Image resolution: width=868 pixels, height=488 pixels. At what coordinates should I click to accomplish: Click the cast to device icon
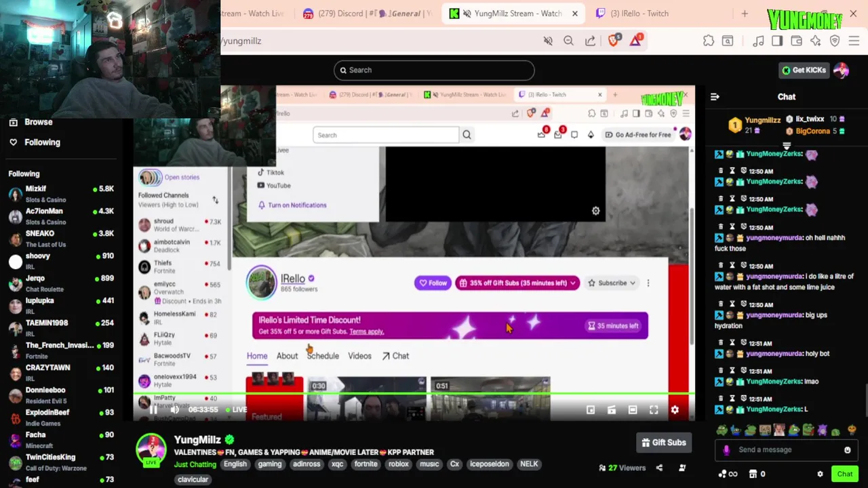coord(612,410)
